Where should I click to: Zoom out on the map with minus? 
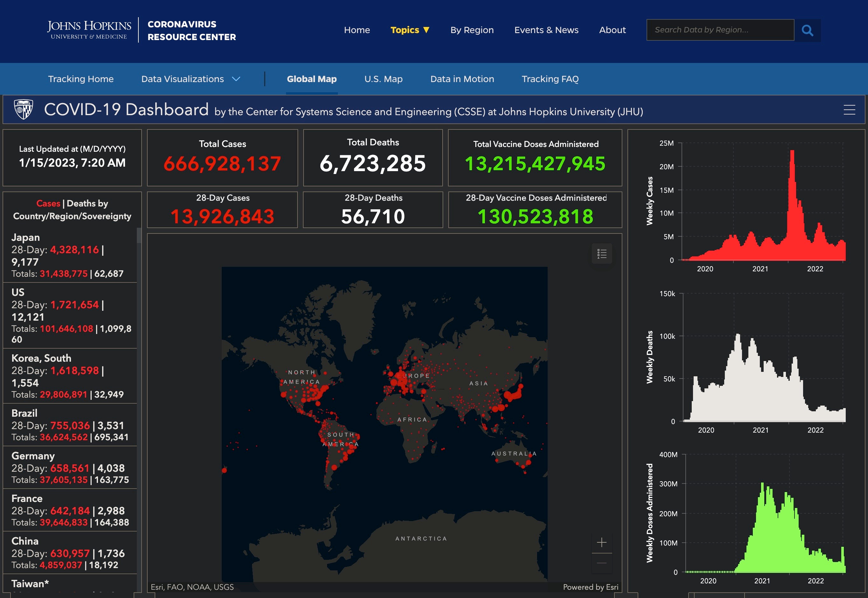tap(602, 563)
